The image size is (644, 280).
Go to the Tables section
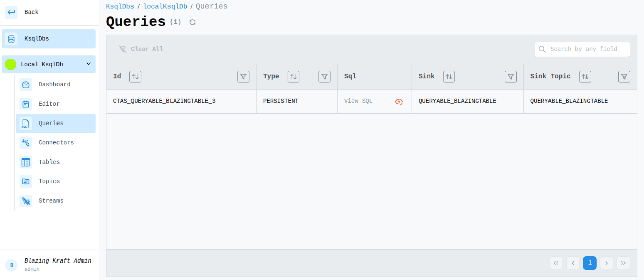pos(49,162)
